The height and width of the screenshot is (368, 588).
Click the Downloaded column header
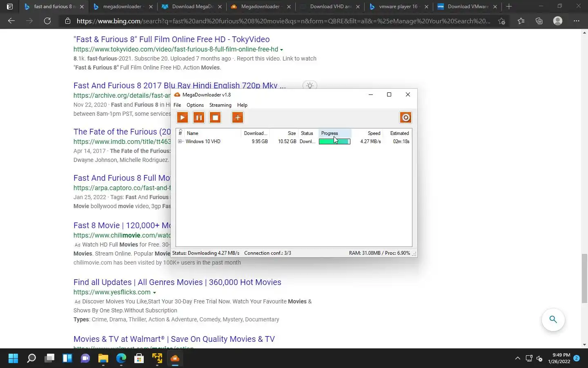coord(256,133)
